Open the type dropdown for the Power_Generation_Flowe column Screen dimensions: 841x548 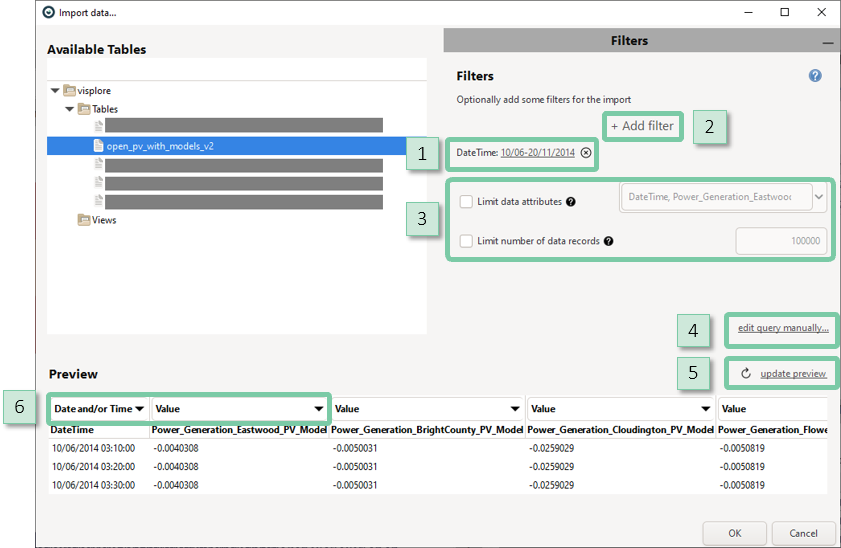point(772,409)
